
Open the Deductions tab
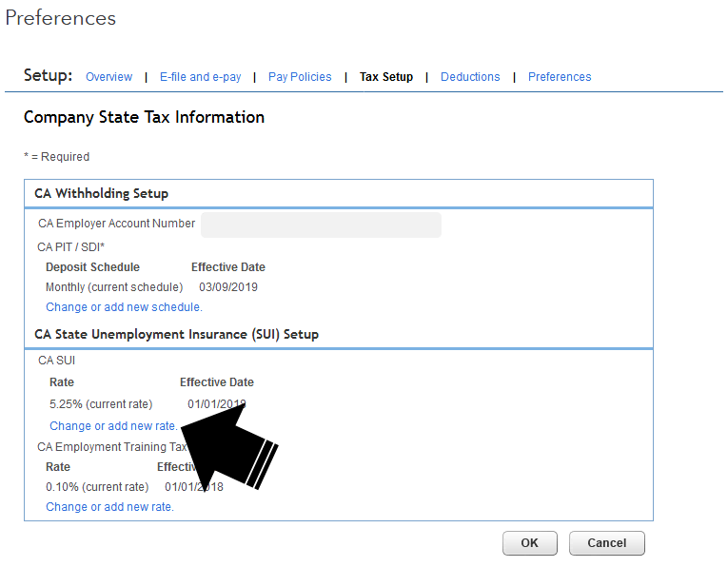tap(470, 77)
